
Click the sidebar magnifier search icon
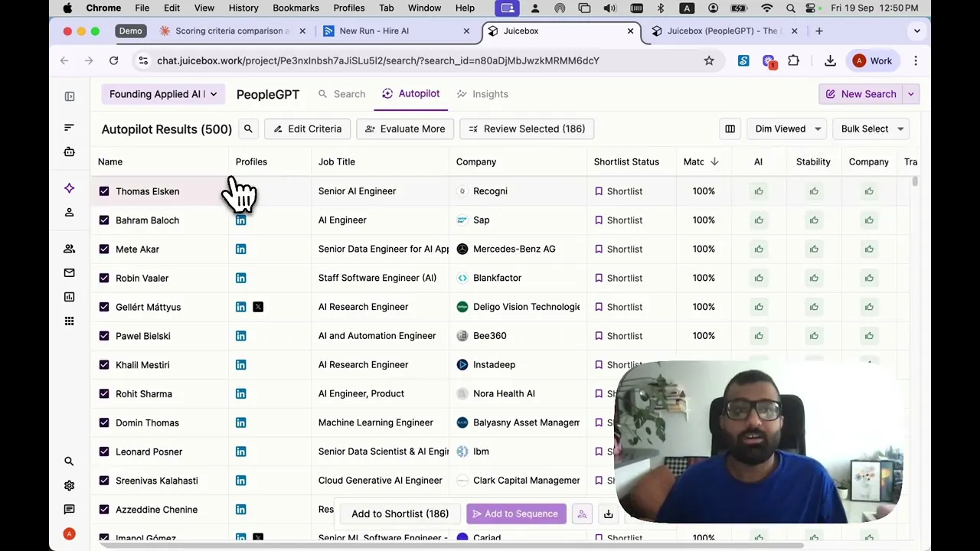[70, 461]
